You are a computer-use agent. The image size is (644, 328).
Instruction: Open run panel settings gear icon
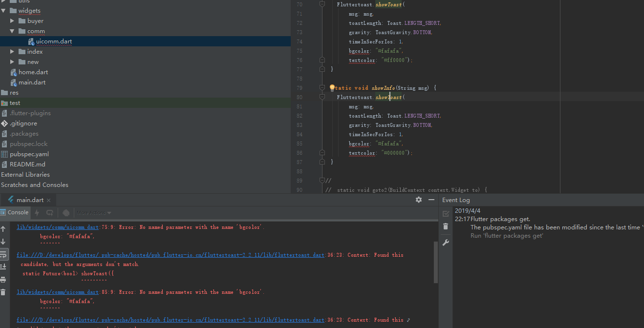[x=419, y=200]
